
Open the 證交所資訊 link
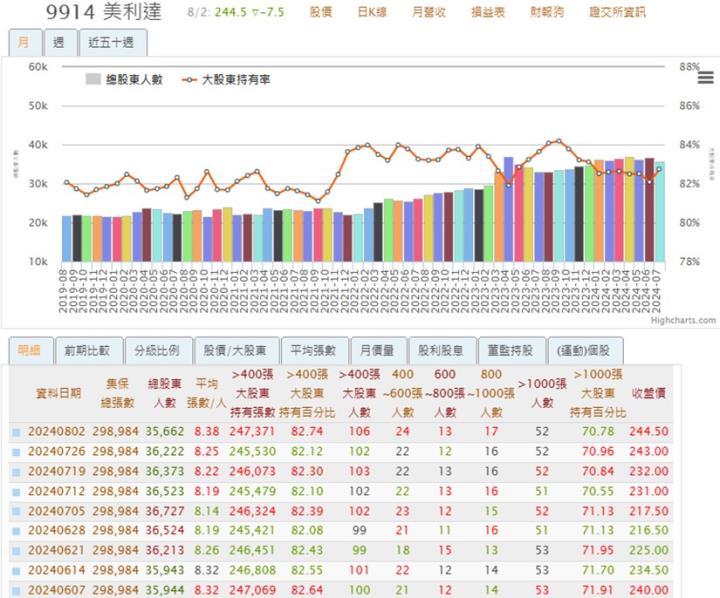click(618, 12)
